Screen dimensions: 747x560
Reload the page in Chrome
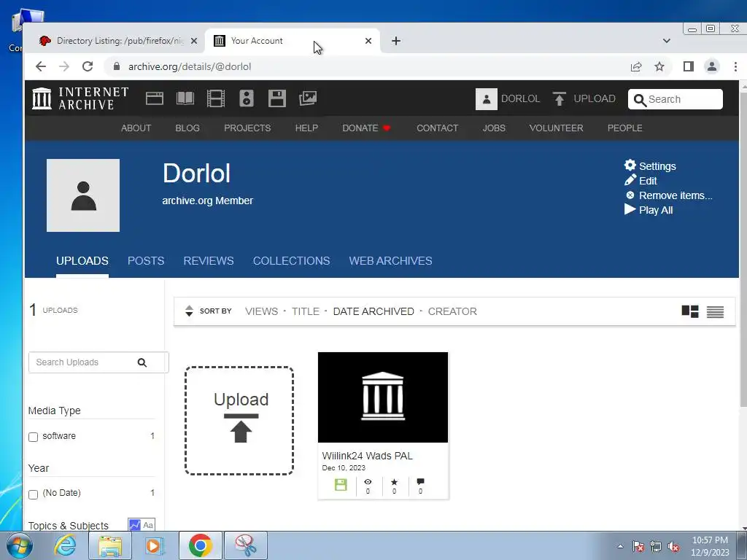(88, 66)
